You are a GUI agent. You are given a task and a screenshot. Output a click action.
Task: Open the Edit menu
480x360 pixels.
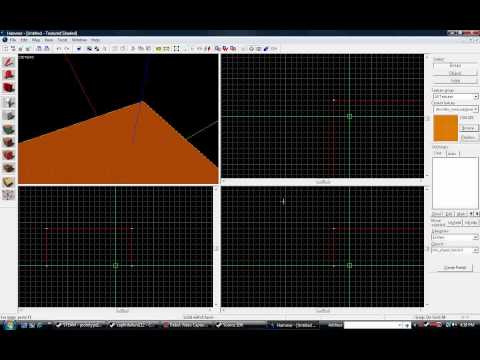tap(24, 40)
